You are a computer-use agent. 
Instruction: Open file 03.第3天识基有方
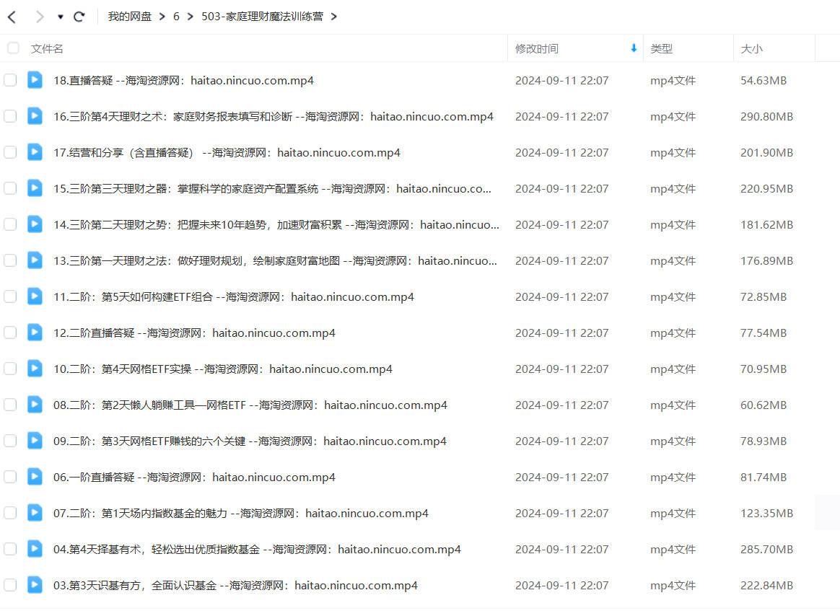click(235, 586)
